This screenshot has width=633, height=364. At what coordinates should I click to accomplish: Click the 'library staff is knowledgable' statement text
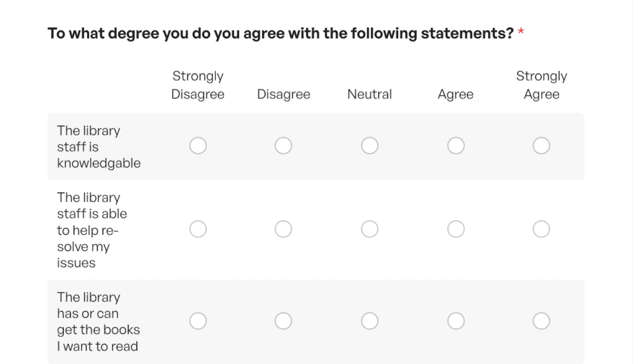click(98, 147)
